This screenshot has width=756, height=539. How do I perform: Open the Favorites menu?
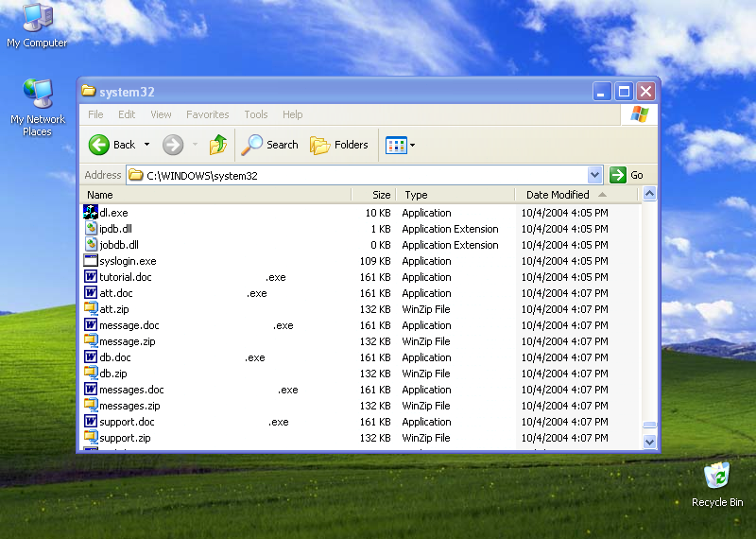tap(207, 114)
